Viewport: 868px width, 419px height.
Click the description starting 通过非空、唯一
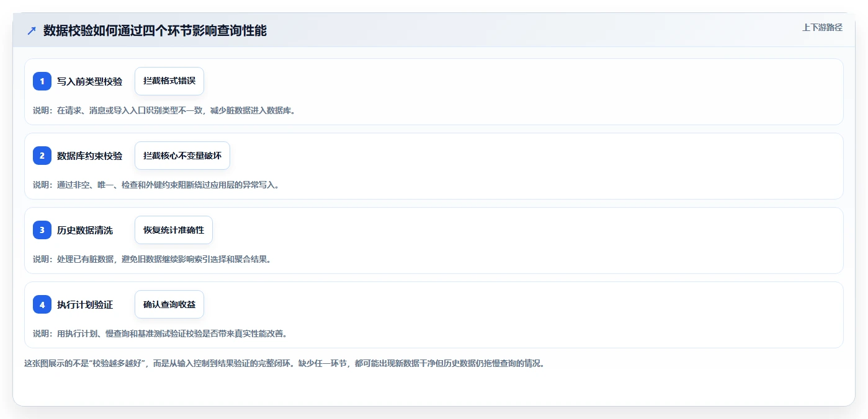tap(156, 185)
